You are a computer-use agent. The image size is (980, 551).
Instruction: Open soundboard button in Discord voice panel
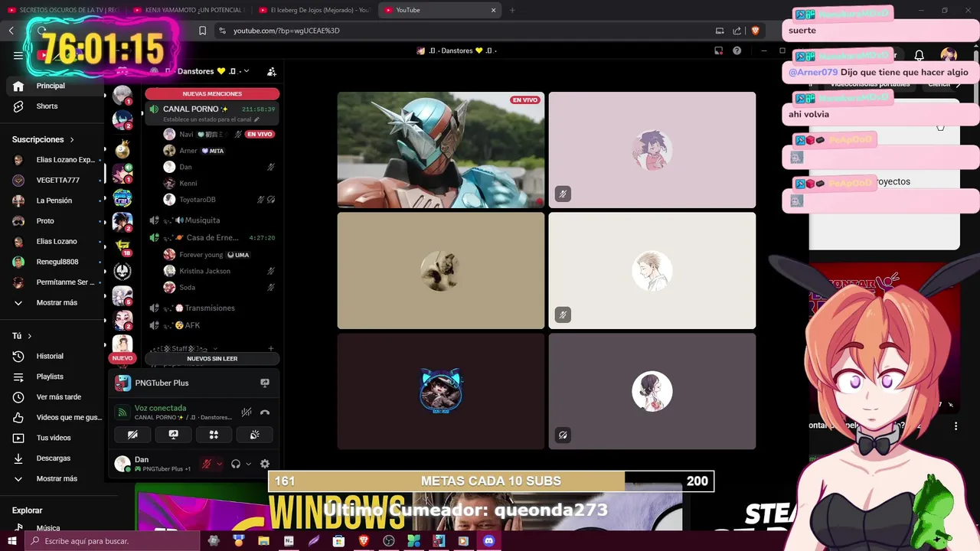coord(254,435)
